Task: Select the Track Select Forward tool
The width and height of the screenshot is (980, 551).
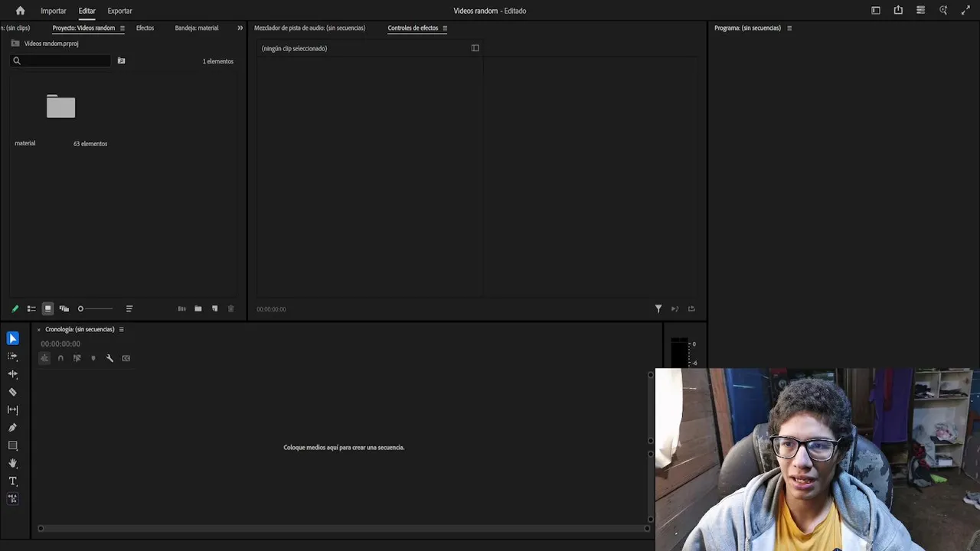Action: click(x=12, y=357)
